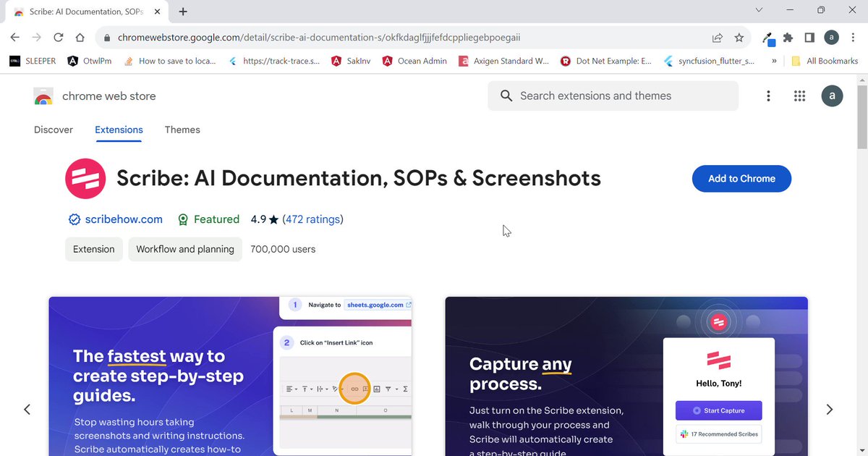
Task: Bookmark this page with the star icon
Action: click(739, 38)
